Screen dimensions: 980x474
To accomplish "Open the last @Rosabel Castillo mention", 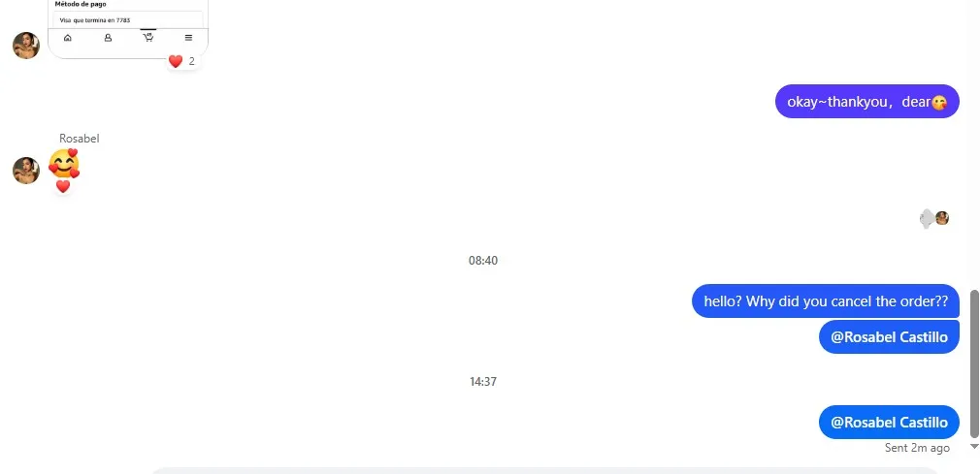I will point(889,423).
